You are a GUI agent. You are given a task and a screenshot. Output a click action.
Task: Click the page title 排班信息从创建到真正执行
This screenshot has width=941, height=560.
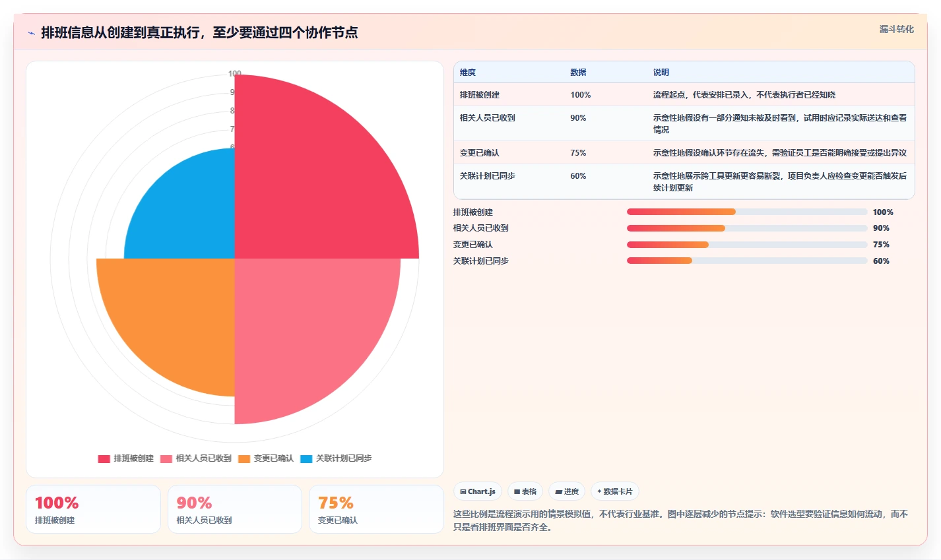(x=199, y=32)
